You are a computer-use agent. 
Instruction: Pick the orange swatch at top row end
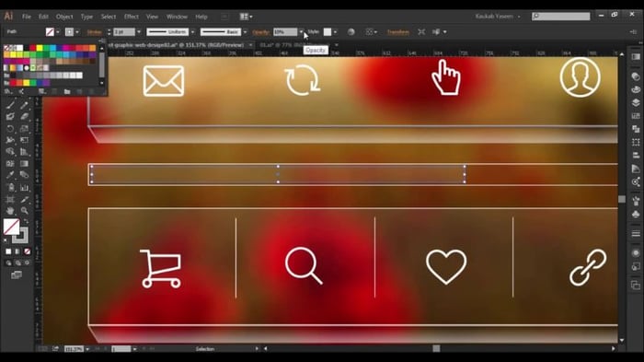coord(92,48)
